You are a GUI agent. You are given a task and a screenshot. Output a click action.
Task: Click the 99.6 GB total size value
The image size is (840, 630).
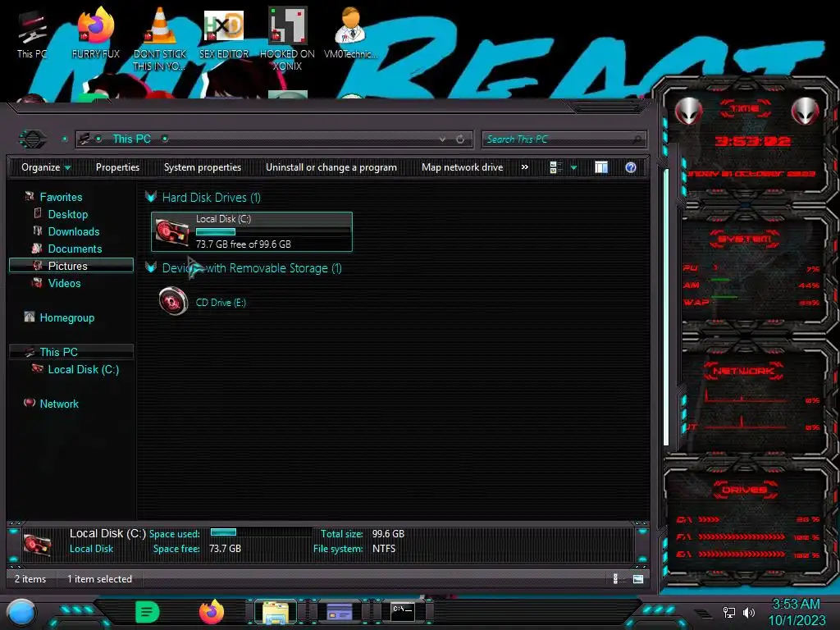coord(388,534)
